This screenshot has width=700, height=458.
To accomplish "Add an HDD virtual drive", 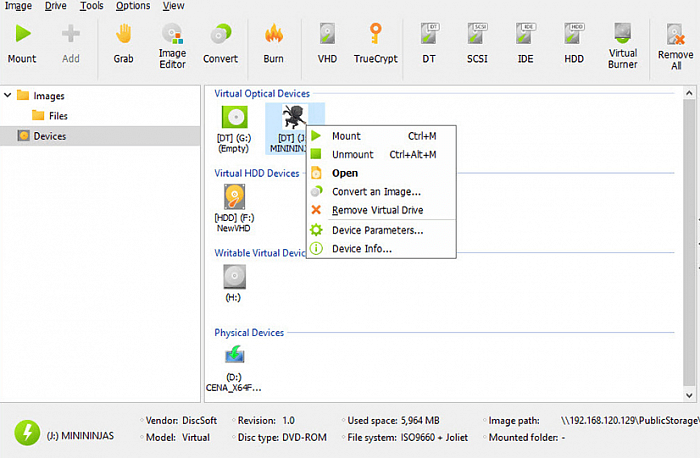I will (x=574, y=44).
